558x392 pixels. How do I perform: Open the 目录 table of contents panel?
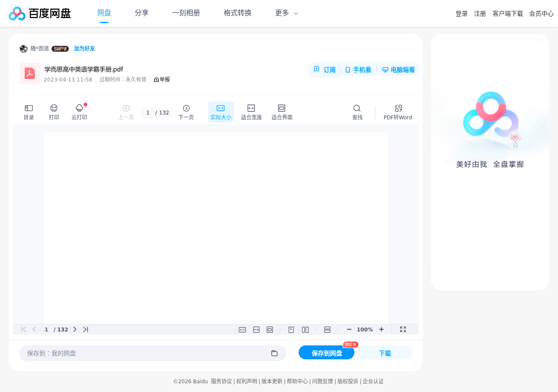[x=29, y=112]
